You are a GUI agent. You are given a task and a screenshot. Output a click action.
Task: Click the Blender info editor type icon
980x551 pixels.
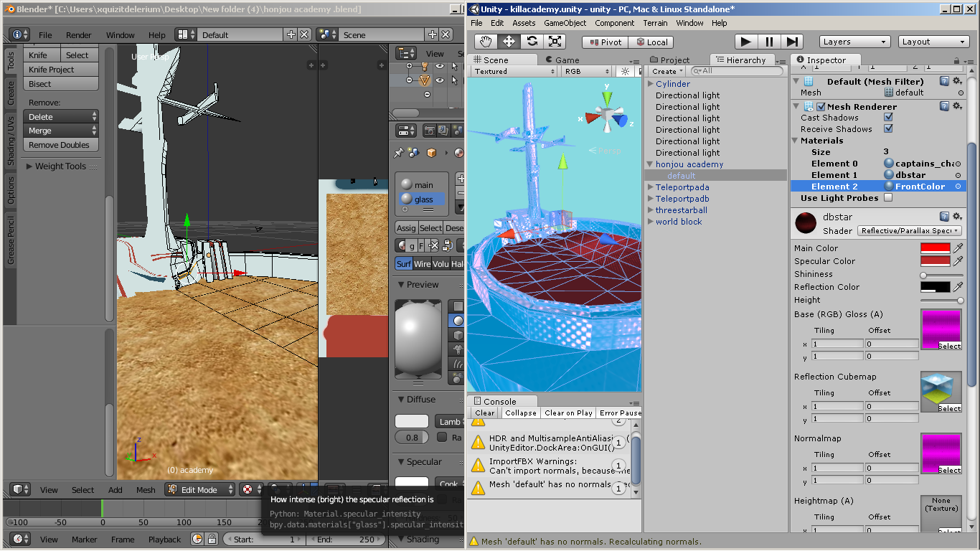pyautogui.click(x=19, y=34)
